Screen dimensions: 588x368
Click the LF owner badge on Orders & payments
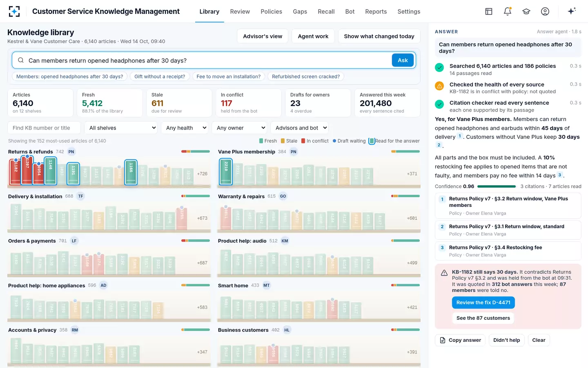tap(74, 241)
